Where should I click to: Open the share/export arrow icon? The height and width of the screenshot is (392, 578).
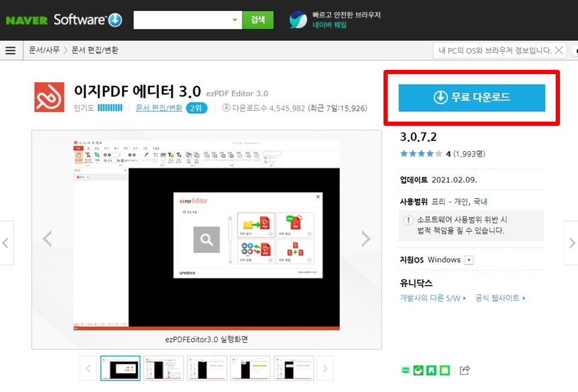click(x=465, y=370)
